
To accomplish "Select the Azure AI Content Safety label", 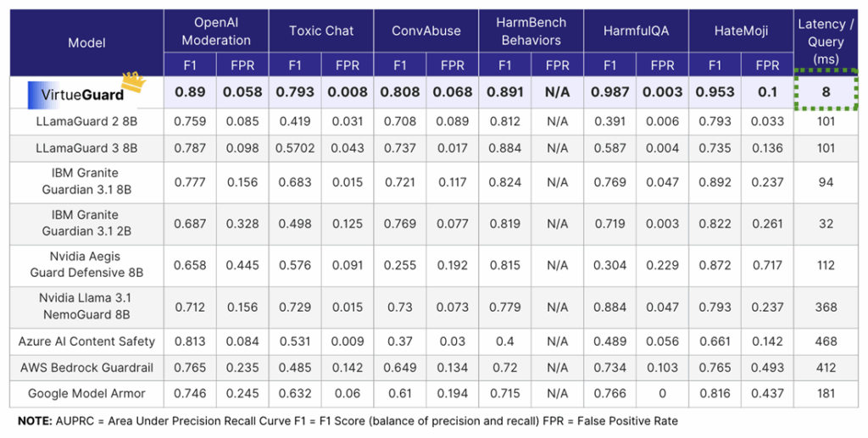I will coord(87,341).
